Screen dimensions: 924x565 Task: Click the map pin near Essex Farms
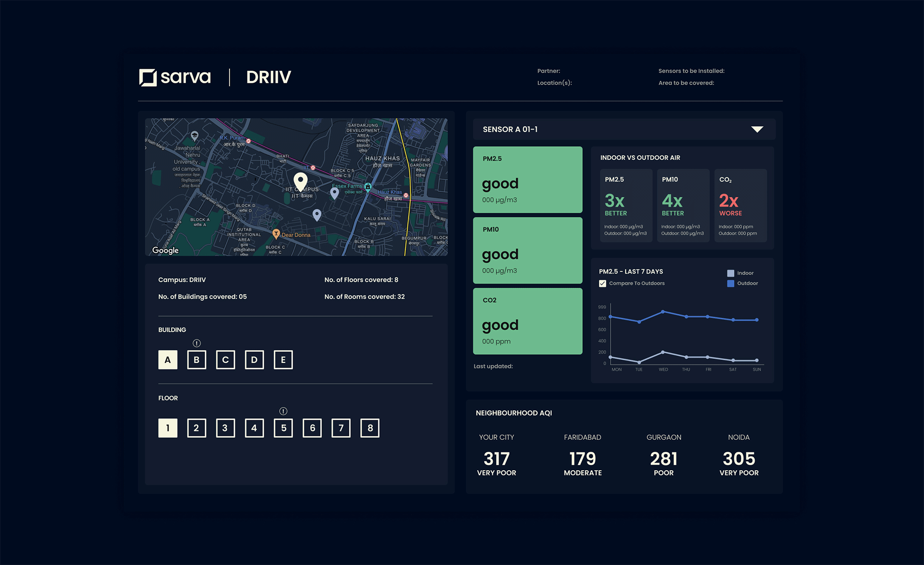[x=334, y=193]
